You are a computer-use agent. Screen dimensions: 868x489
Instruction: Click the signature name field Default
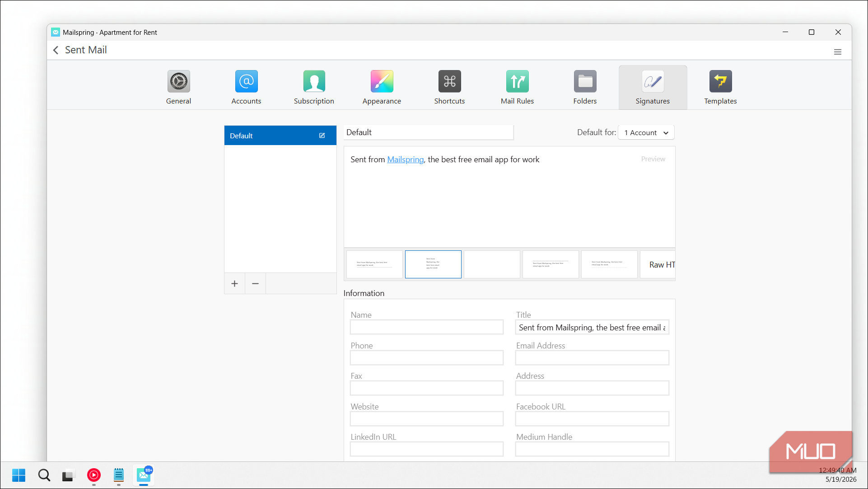[428, 132]
